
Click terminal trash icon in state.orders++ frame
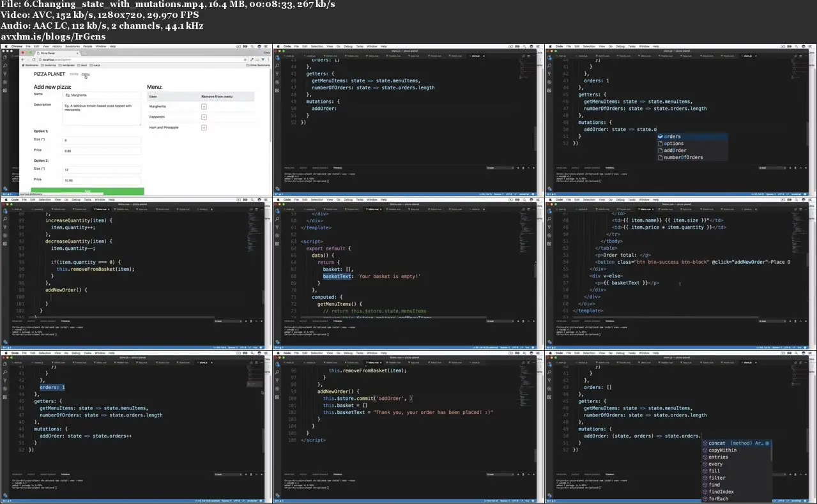click(252, 475)
